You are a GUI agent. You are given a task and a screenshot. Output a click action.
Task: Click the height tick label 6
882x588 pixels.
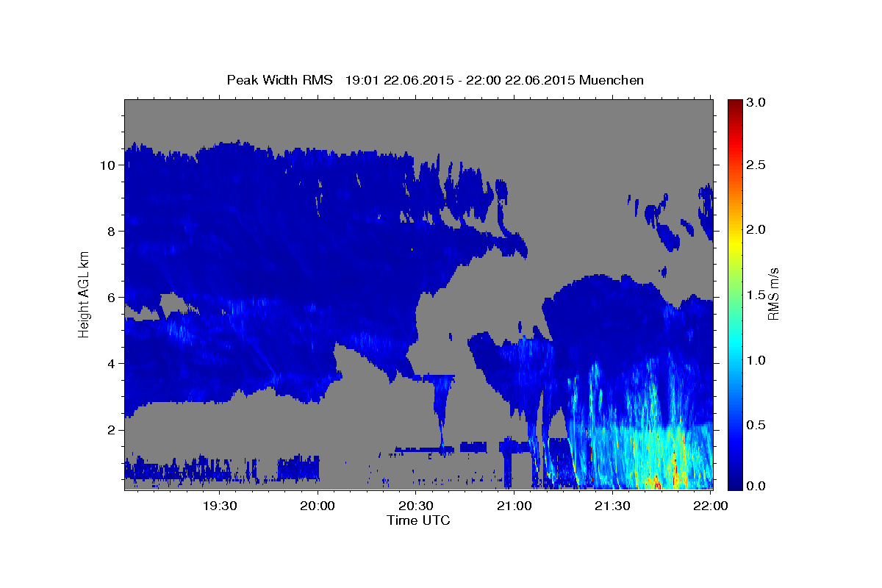click(110, 297)
